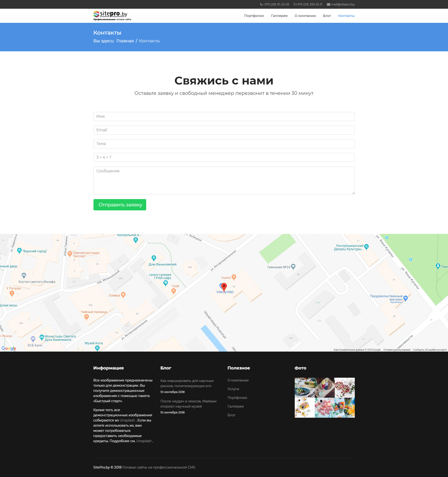Screen dimensions: 448x477
Task: Click the 3 + 4 captcha field
Action: coord(224,157)
